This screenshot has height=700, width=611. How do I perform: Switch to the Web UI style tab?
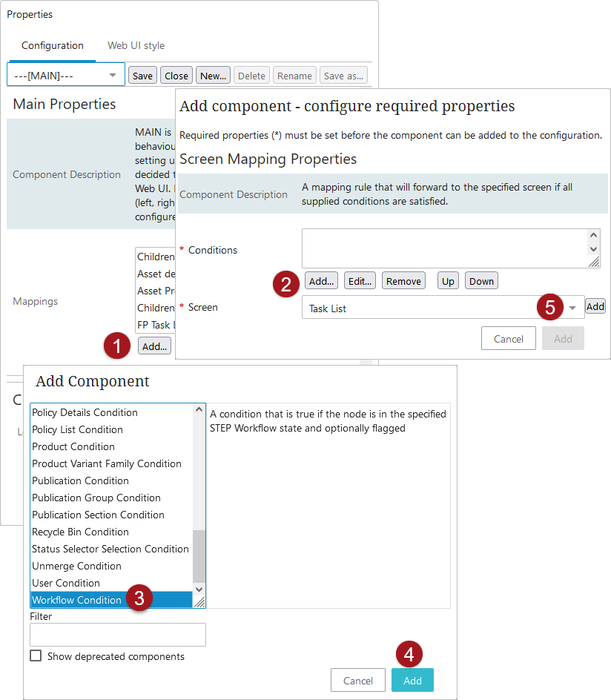pyautogui.click(x=136, y=45)
